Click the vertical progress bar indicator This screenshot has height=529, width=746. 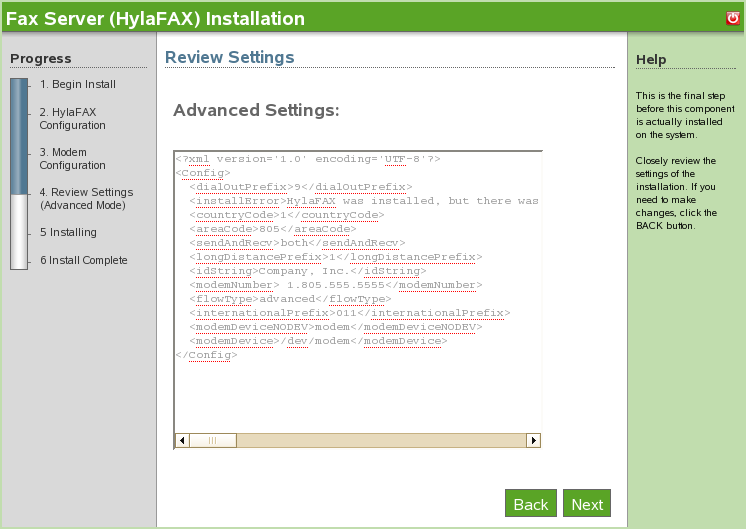19,173
